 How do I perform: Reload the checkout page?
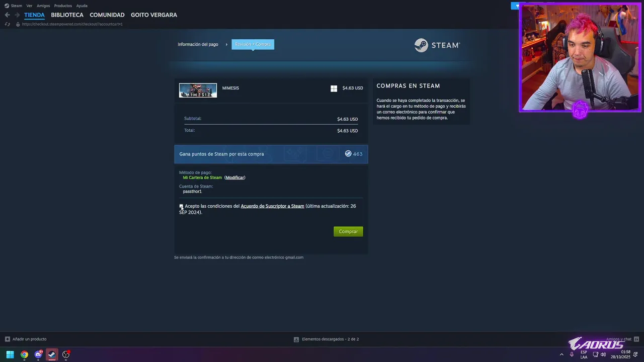coord(7,24)
